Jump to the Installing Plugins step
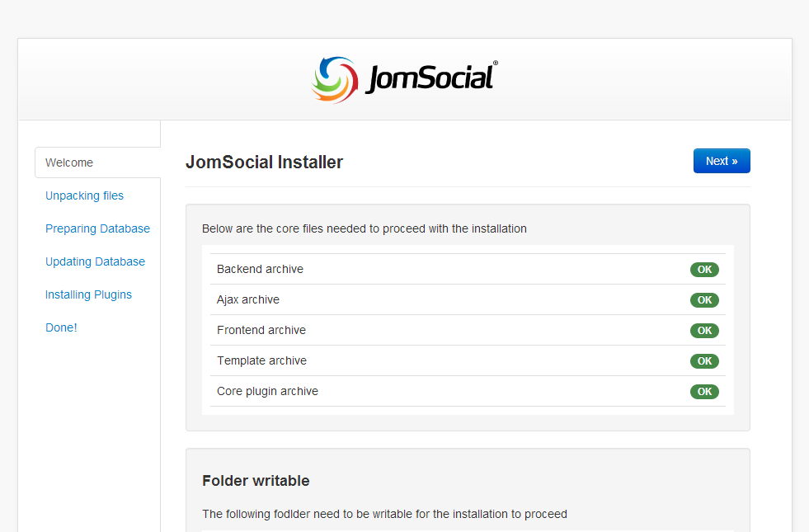The image size is (809, 532). click(88, 294)
